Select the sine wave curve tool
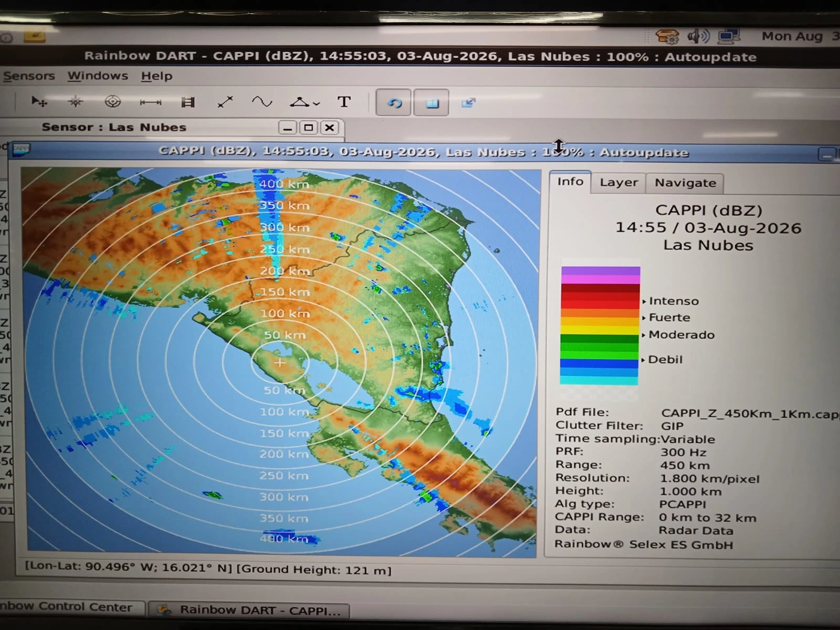The image size is (840, 630). point(262,101)
